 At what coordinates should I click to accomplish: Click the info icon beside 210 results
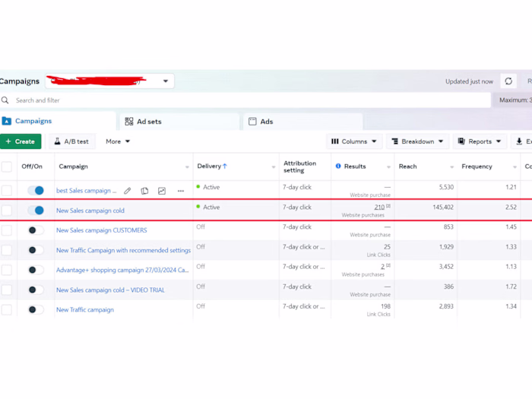tap(388, 206)
